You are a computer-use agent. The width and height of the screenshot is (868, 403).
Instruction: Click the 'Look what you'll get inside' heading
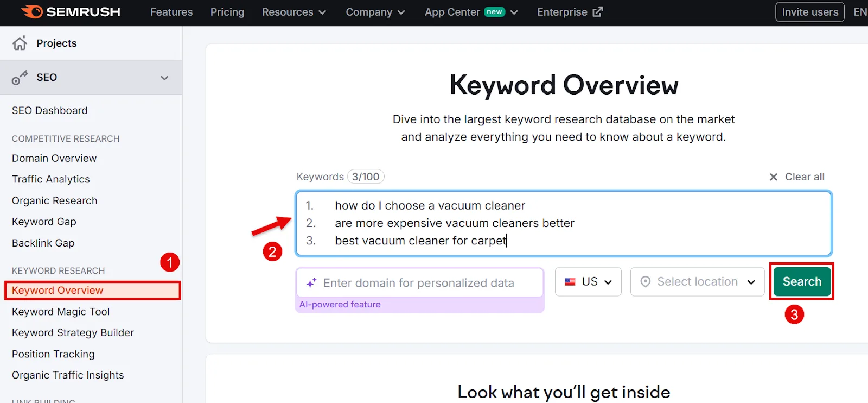(564, 392)
